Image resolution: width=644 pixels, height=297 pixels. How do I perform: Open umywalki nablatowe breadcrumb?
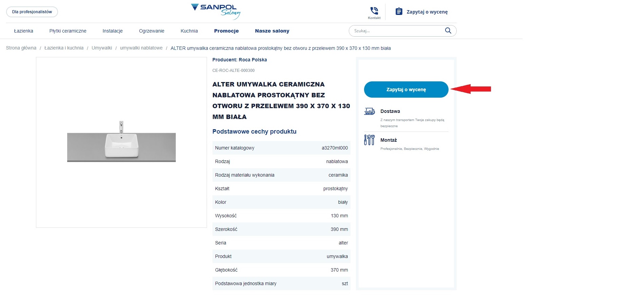click(x=141, y=48)
